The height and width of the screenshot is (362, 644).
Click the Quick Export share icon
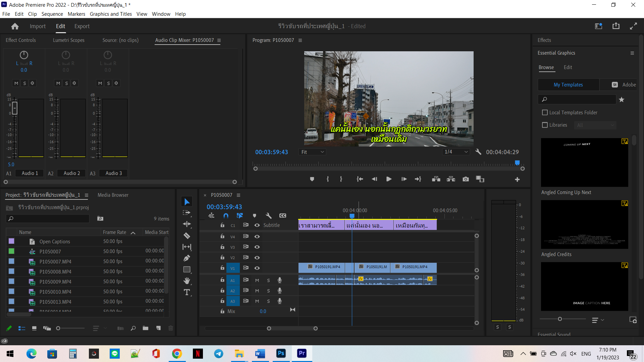point(616,26)
